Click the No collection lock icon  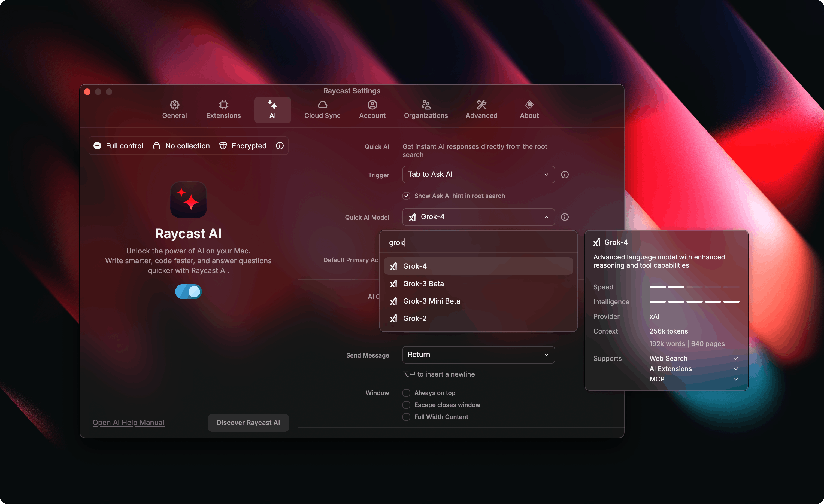click(x=156, y=146)
